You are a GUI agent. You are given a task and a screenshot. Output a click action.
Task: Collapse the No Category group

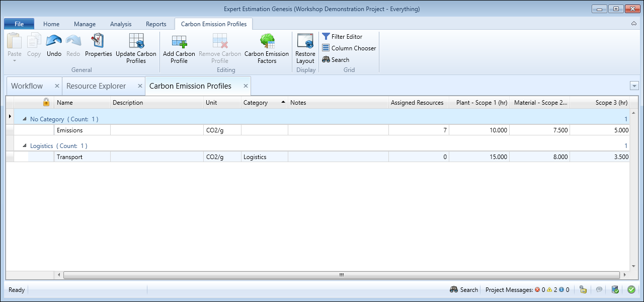click(25, 119)
